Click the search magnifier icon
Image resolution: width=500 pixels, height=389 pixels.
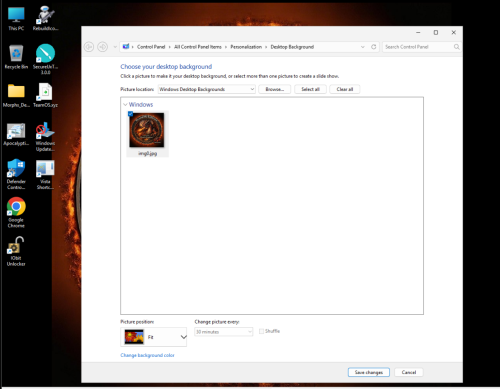point(457,47)
